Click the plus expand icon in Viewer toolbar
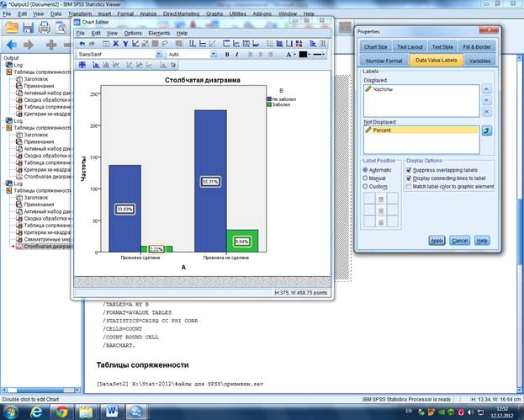The width and height of the screenshot is (524, 420). 51,45
